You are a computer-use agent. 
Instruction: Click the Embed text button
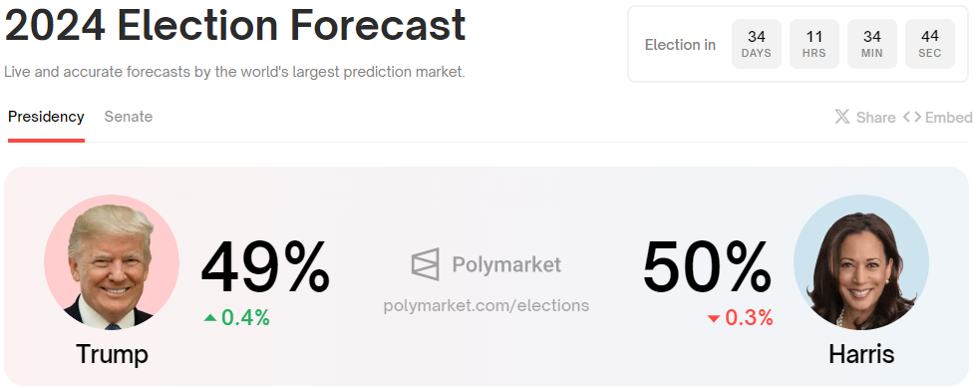(948, 117)
